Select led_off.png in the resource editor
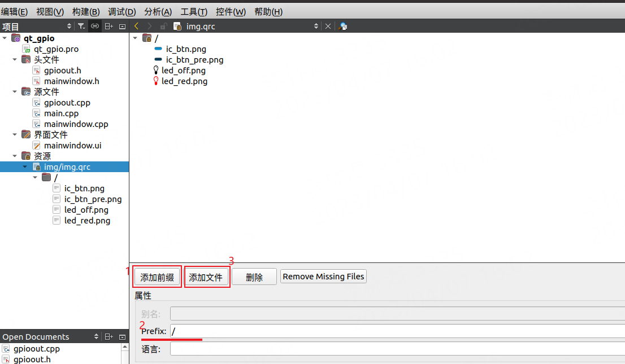The height and width of the screenshot is (364, 625). [183, 71]
